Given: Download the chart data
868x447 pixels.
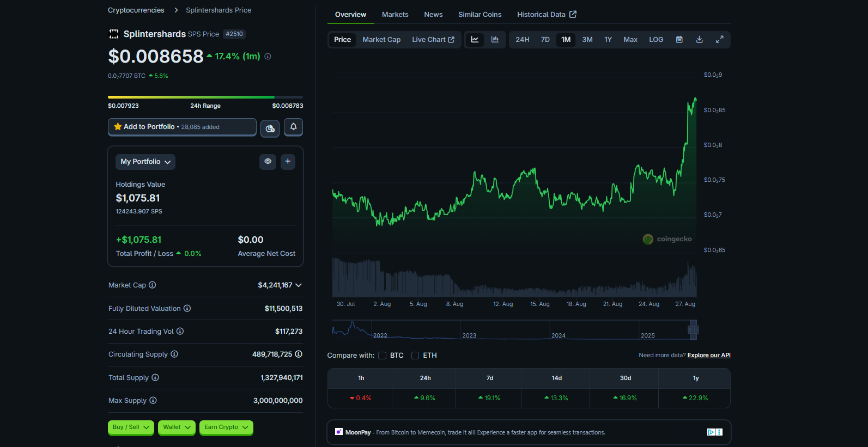Looking at the screenshot, I should 699,40.
